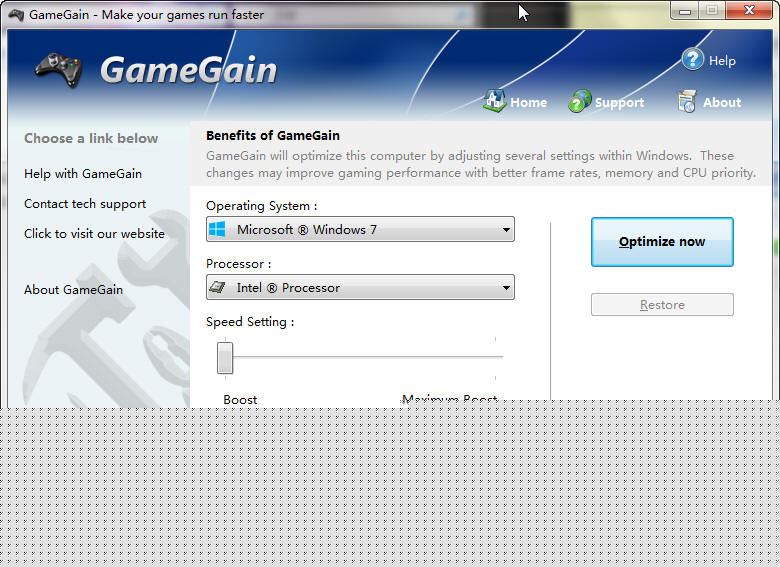Minimize the GameGain window
Viewport: 780px width, 567px height.
(x=685, y=11)
